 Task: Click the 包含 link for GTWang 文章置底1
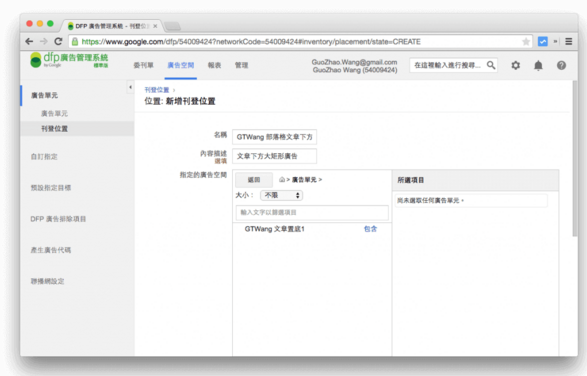(370, 229)
